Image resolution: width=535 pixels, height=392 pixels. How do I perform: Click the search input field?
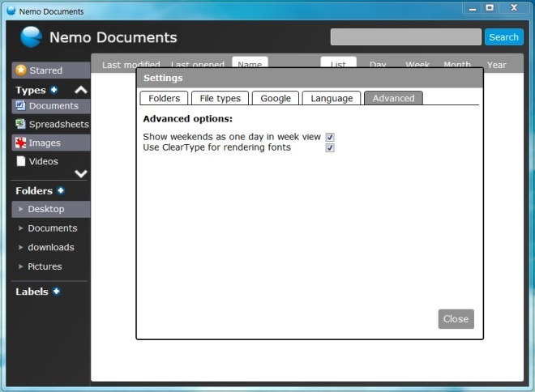tap(405, 36)
